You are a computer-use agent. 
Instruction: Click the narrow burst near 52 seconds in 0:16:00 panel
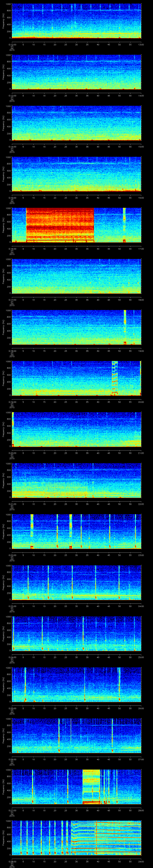pos(124,225)
